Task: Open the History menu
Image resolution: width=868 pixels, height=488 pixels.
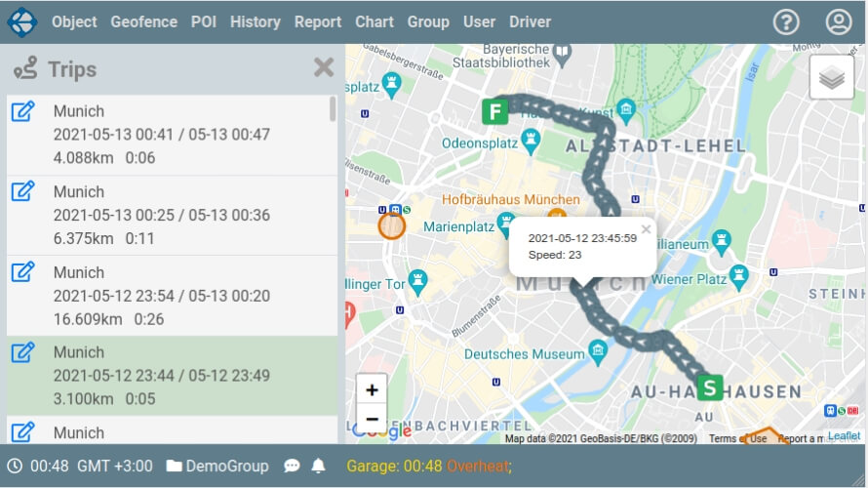Action: 256,21
